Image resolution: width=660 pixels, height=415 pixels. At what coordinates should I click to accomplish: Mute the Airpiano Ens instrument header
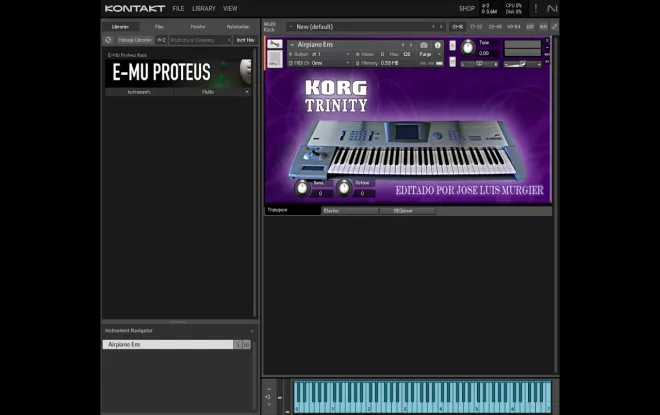pos(452,61)
